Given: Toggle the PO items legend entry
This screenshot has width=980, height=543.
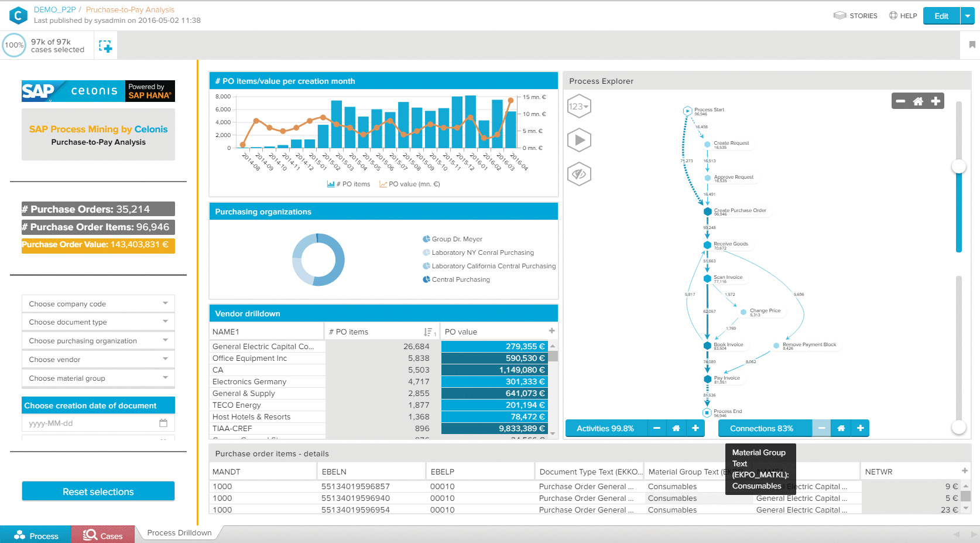Looking at the screenshot, I should click(349, 184).
